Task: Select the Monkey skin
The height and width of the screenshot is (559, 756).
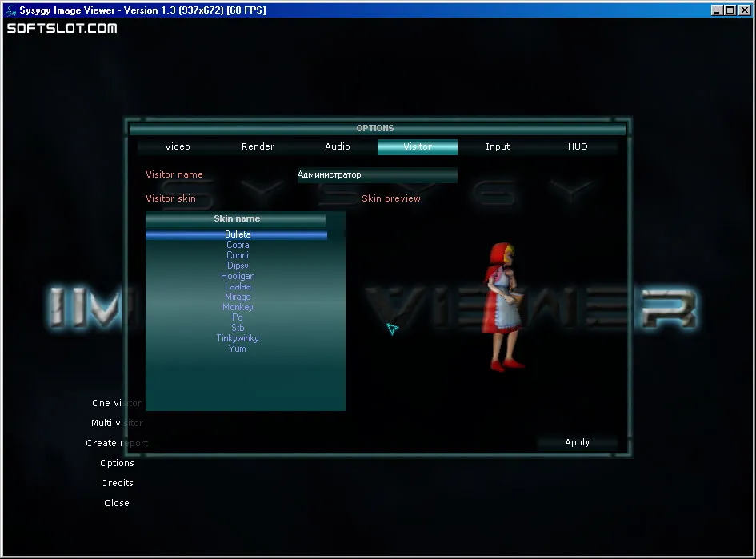Action: [x=238, y=307]
